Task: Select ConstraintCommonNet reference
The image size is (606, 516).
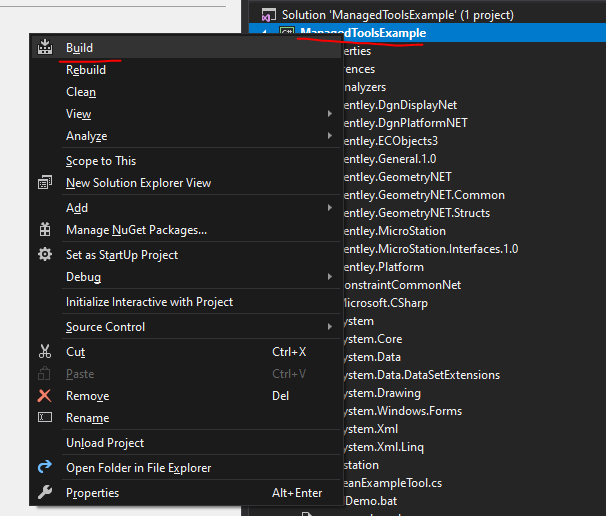Action: 402,285
